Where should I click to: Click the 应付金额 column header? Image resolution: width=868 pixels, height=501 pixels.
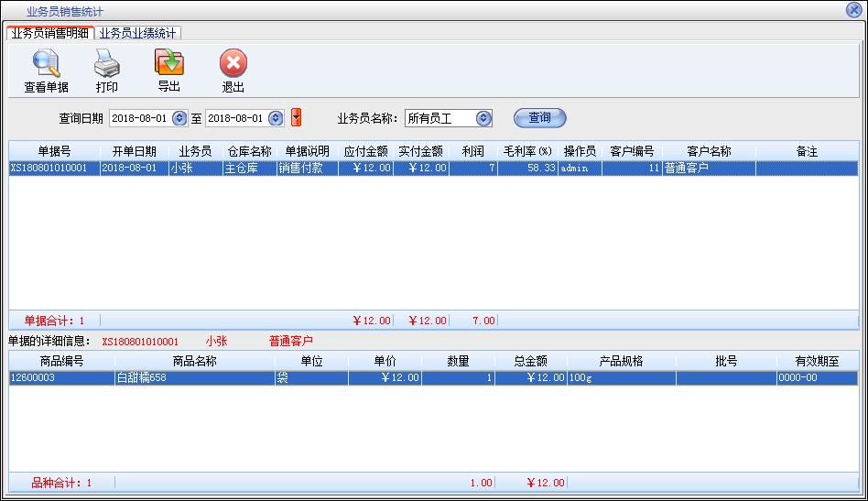pos(365,151)
